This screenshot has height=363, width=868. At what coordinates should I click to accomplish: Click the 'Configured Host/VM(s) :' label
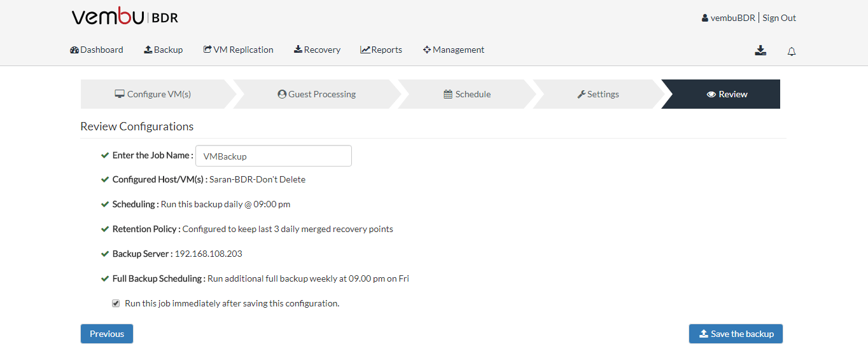(160, 179)
